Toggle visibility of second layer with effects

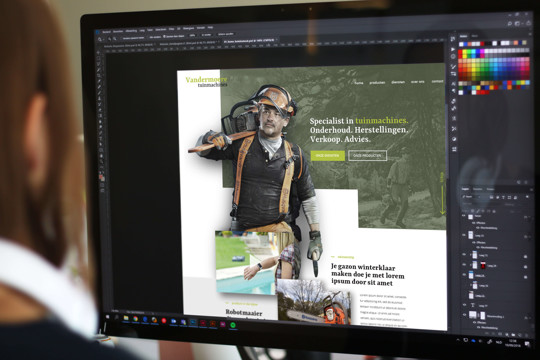point(464,235)
